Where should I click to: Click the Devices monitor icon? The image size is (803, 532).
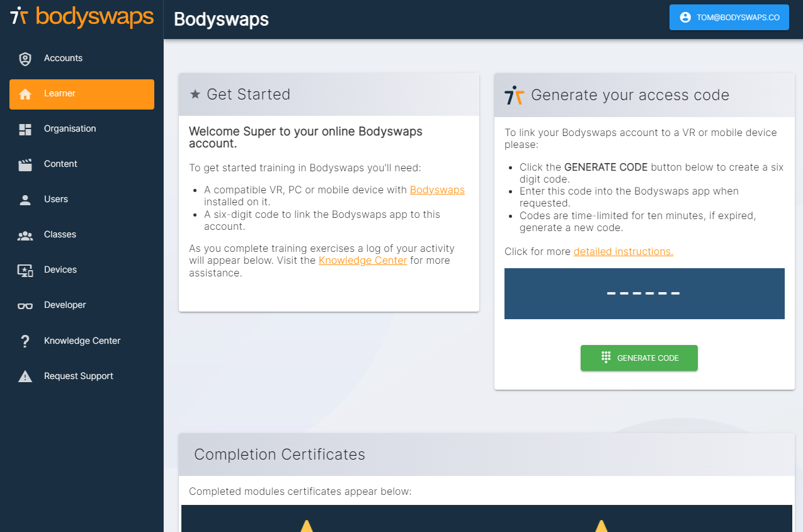(25, 271)
